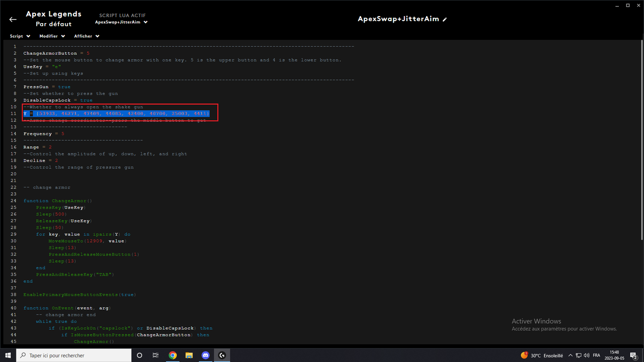The width and height of the screenshot is (644, 362).
Task: Open the clock showing 15:48
Action: (614, 355)
